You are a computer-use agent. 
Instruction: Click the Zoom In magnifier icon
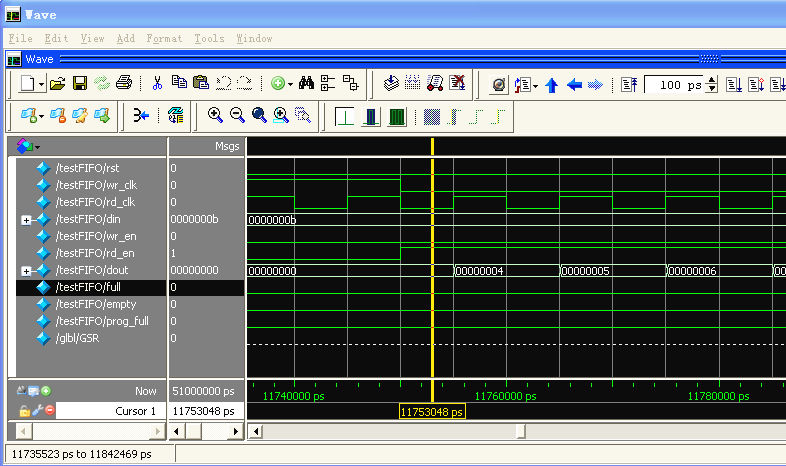(215, 116)
